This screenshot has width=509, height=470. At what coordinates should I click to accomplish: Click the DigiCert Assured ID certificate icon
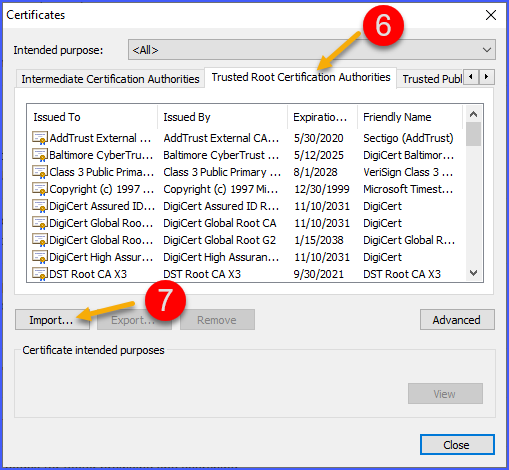[40, 206]
